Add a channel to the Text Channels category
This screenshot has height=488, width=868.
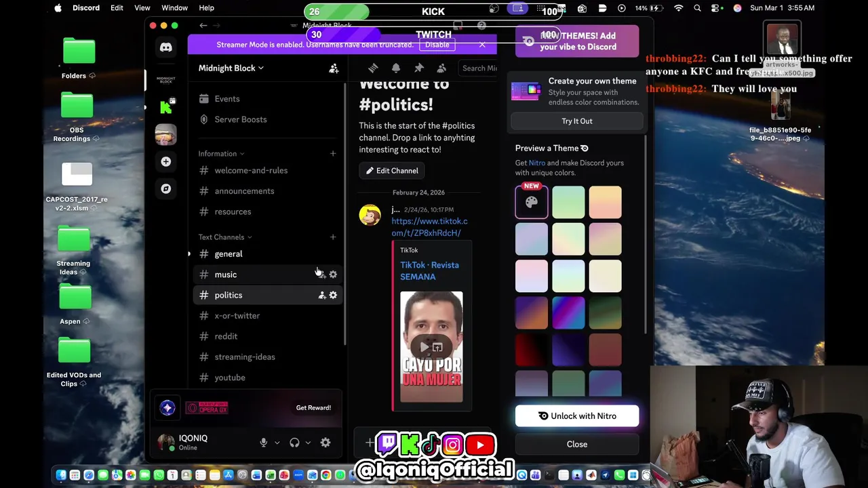333,237
